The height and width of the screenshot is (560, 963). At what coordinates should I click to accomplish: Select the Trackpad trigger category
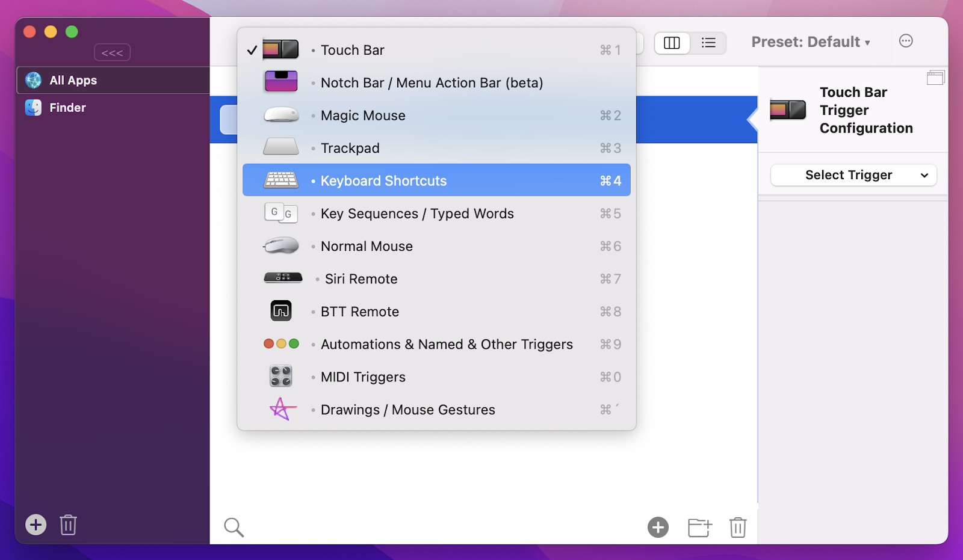coord(349,147)
